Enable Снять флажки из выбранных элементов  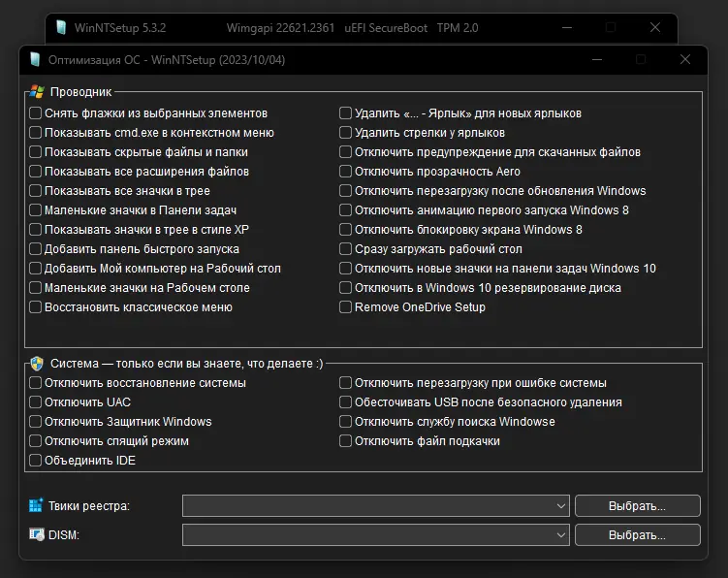pyautogui.click(x=35, y=112)
